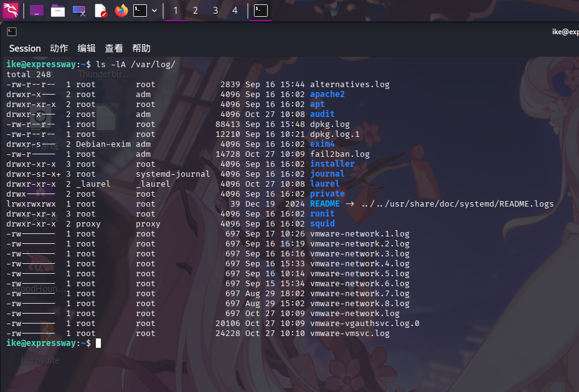579x392 pixels.
Task: Select the running terminal taskbar button
Action: [261, 11]
